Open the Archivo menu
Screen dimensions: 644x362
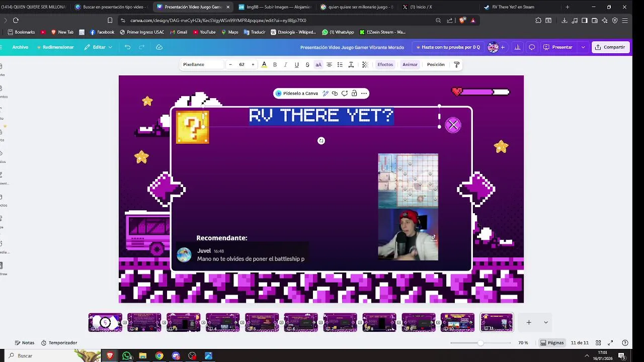point(20,47)
